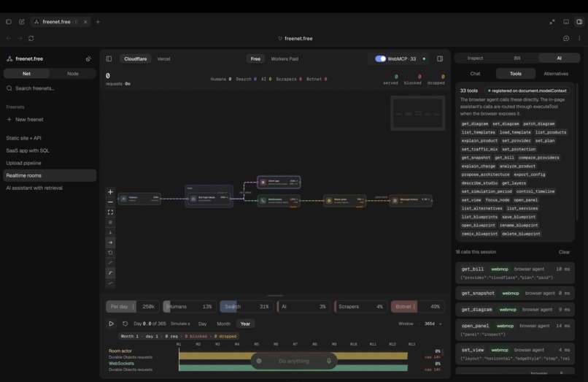Screen dimensions: 588x382
Task: Play the simulation
Action: click(111, 324)
